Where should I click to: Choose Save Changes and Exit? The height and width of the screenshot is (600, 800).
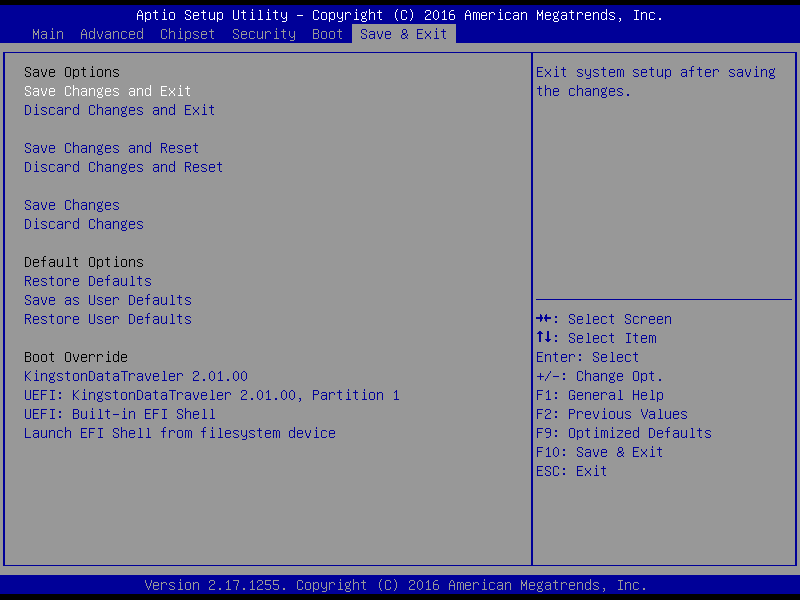pyautogui.click(x=108, y=91)
